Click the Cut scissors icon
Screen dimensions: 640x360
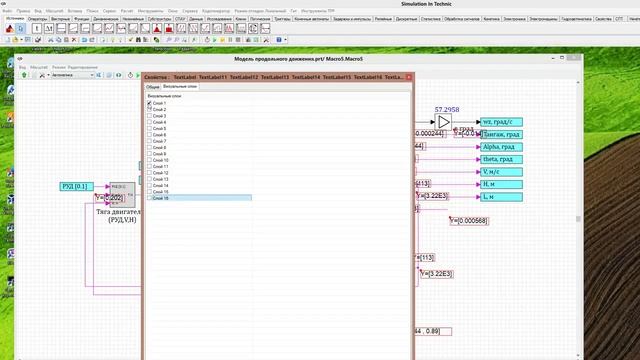click(x=51, y=40)
